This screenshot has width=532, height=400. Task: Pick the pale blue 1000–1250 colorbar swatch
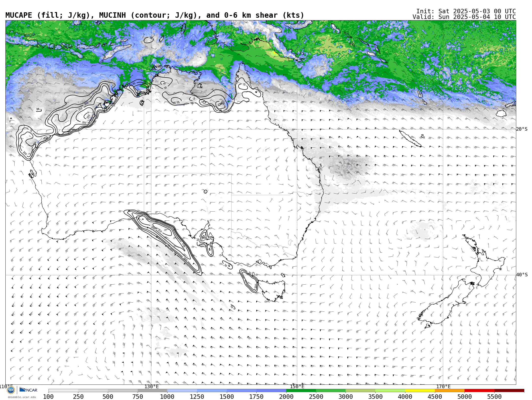(182, 391)
